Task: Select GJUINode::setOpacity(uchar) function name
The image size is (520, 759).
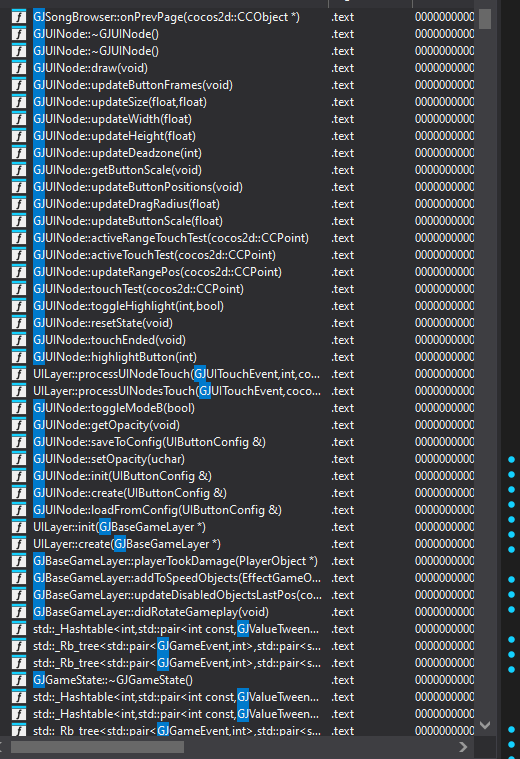Action: (109, 459)
